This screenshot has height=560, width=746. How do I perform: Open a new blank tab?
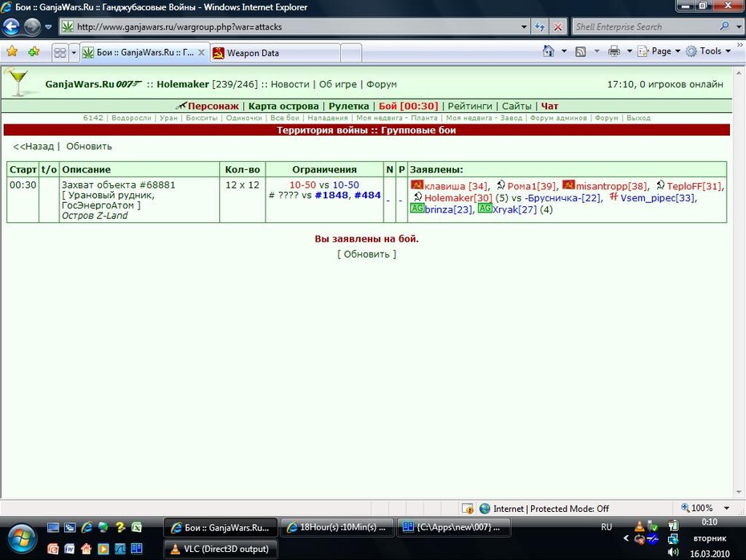tap(351, 53)
